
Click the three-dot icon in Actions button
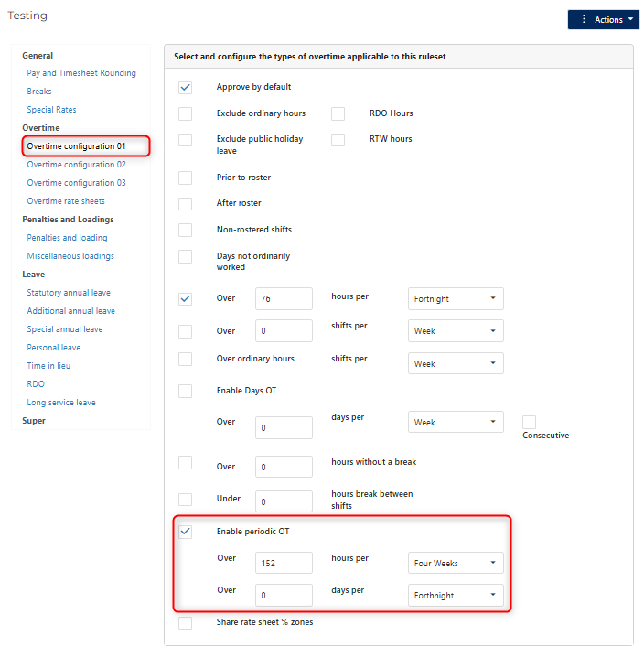(584, 19)
